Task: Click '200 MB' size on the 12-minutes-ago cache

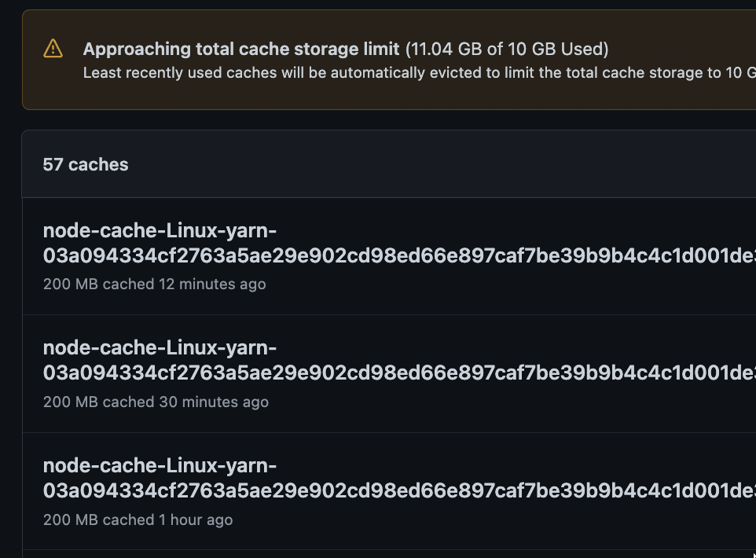Action: [x=71, y=284]
